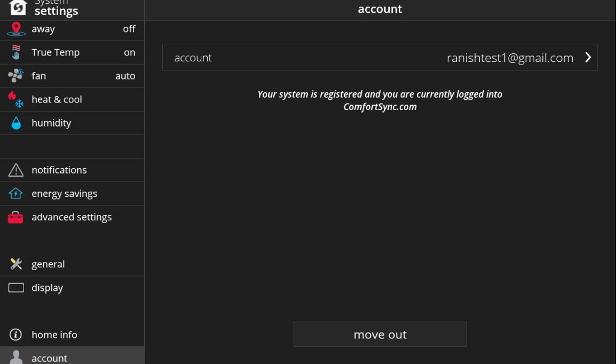Click the move out button
The width and height of the screenshot is (616, 364).
pos(380,334)
